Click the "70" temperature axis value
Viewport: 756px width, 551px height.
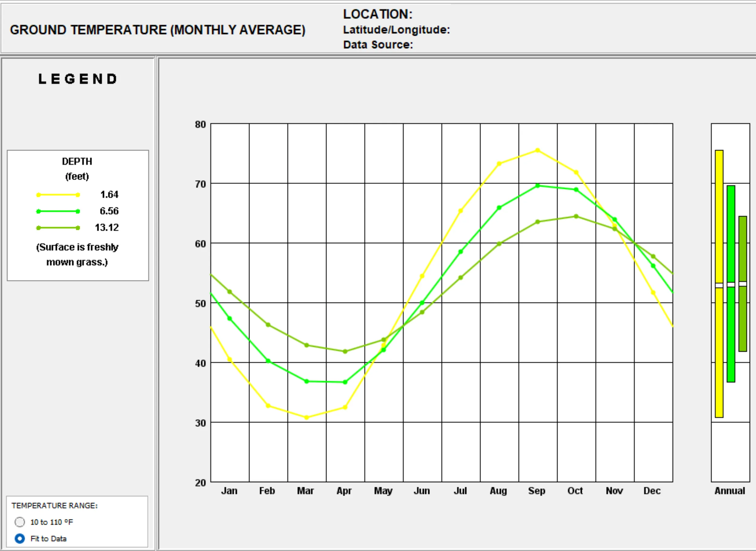click(x=200, y=184)
